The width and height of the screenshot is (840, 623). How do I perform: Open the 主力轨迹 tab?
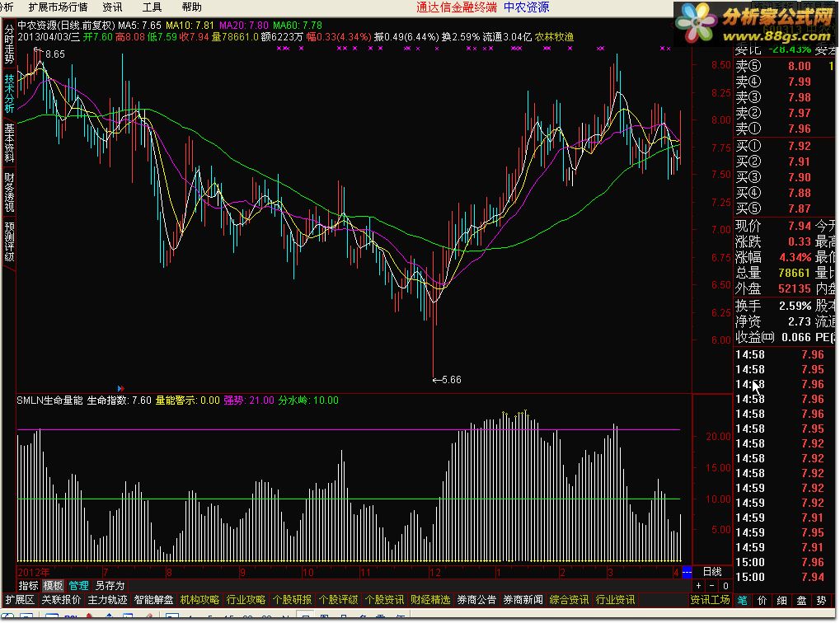(107, 599)
